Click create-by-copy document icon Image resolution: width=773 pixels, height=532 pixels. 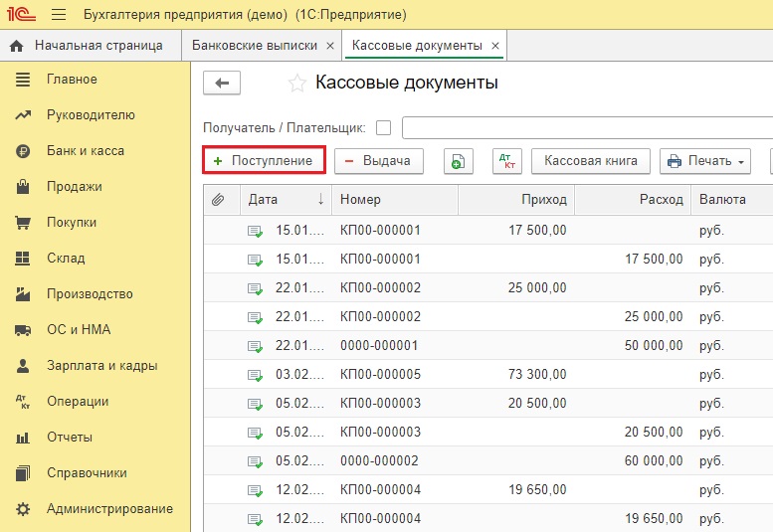click(458, 161)
